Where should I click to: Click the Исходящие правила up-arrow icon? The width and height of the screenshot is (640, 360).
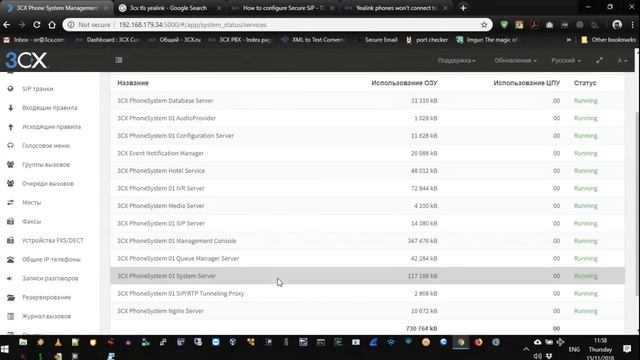(x=11, y=127)
